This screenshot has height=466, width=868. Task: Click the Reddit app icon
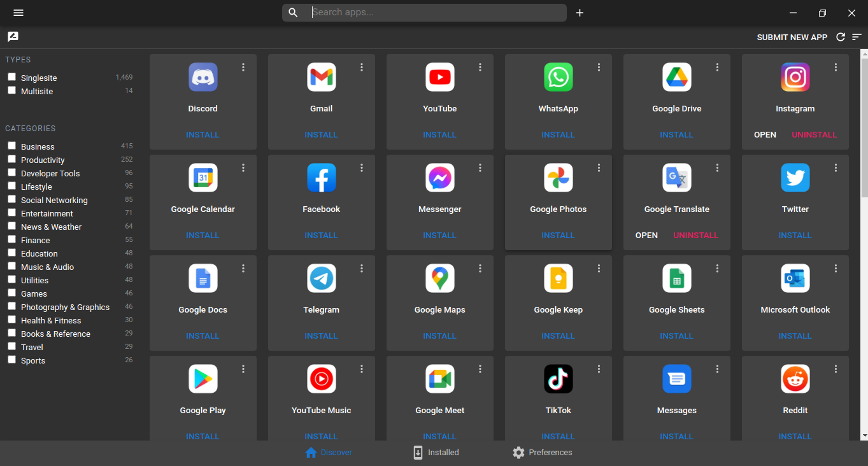(795, 379)
